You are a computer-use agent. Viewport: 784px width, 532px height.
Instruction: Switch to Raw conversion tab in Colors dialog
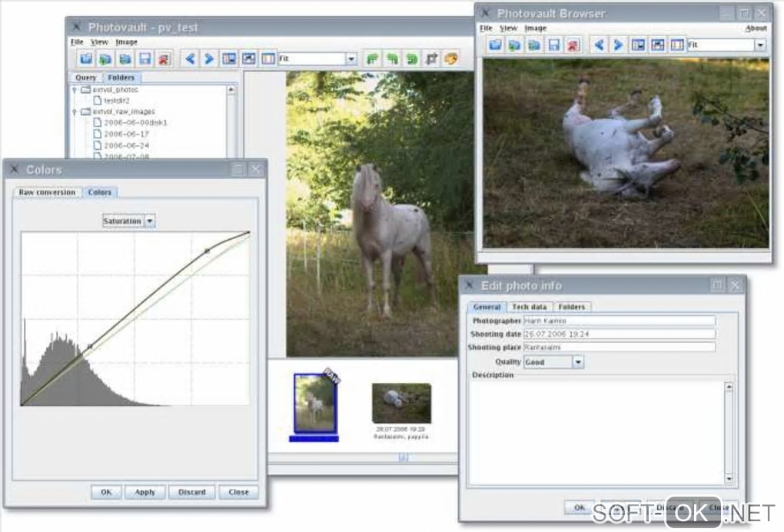(x=47, y=192)
